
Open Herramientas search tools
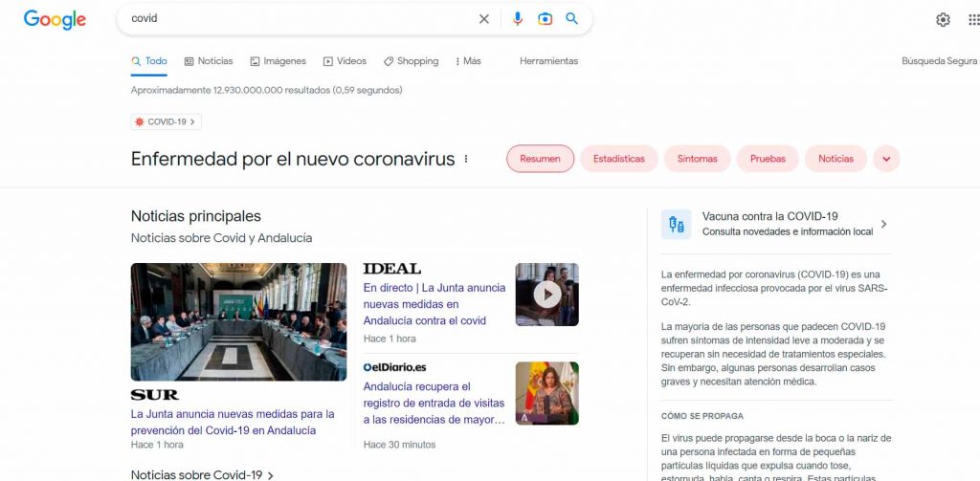(x=548, y=61)
